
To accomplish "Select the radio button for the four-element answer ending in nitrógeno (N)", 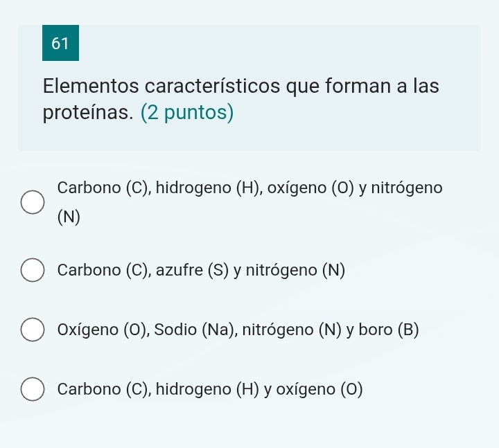I will [x=31, y=202].
